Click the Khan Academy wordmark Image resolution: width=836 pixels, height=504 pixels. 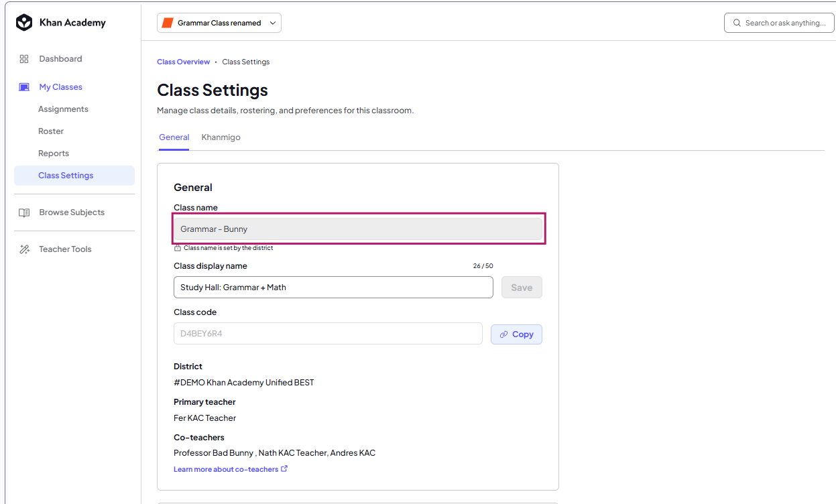[x=72, y=23]
